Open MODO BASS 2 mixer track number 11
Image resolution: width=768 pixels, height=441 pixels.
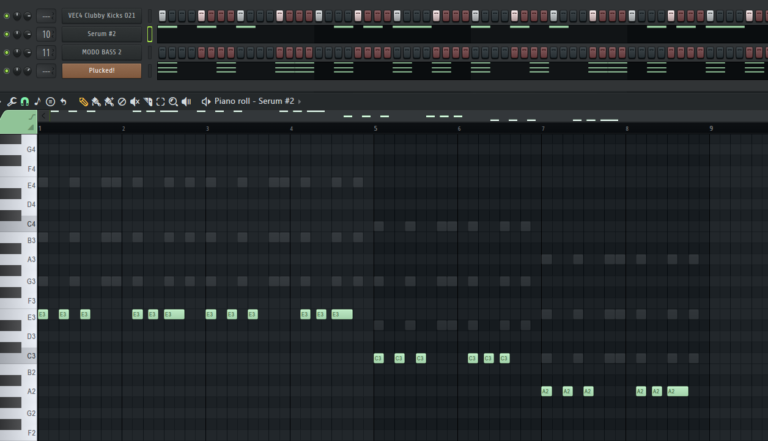click(46, 52)
